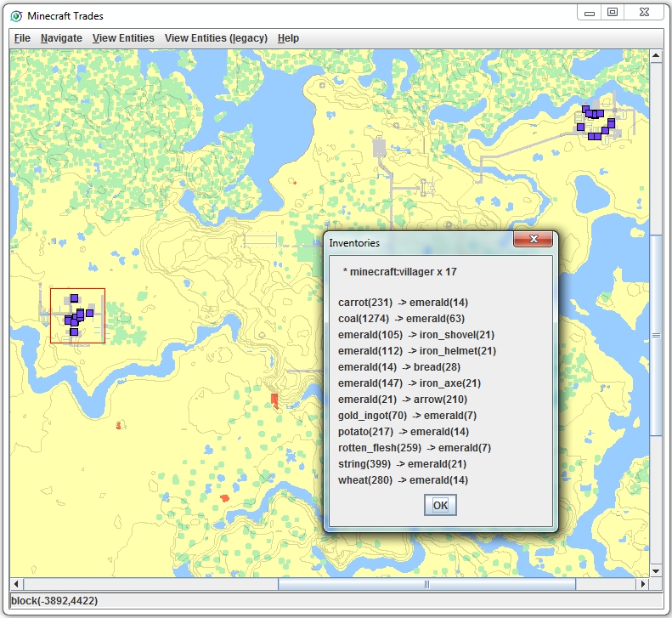672x618 pixels.
Task: Select the topmost villager marker inside the red selection box
Action: pyautogui.click(x=74, y=298)
